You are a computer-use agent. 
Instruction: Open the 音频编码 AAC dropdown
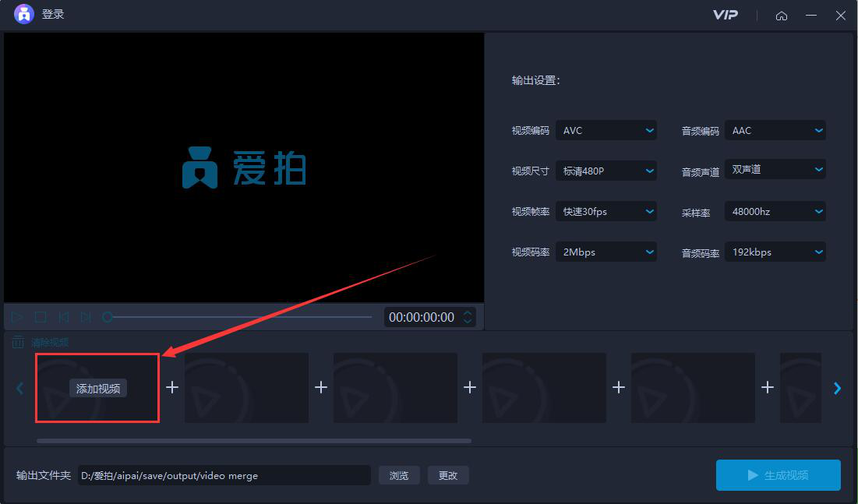point(775,130)
